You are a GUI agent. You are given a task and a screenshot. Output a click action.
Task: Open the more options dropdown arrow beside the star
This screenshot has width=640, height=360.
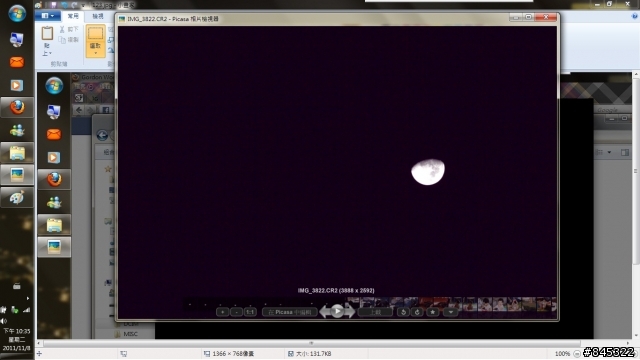[x=450, y=312]
